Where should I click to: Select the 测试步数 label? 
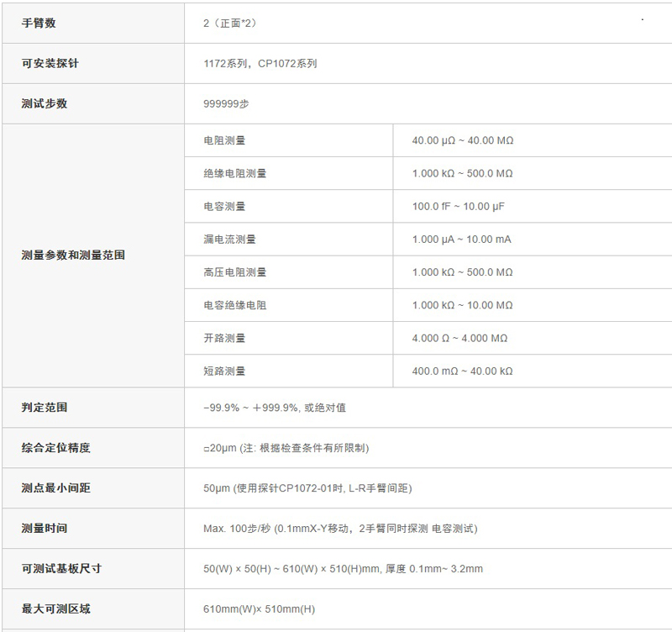click(x=45, y=103)
